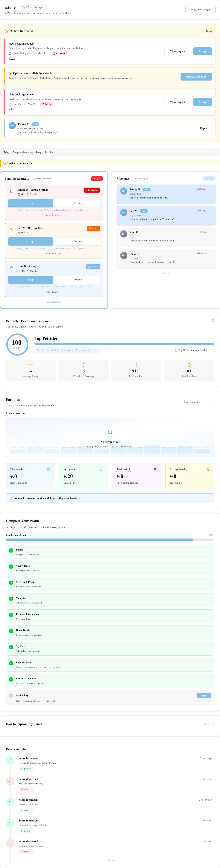The height and width of the screenshot is (868, 220).
Task: Click the Top Petsitter score progress bar
Action: point(124,344)
